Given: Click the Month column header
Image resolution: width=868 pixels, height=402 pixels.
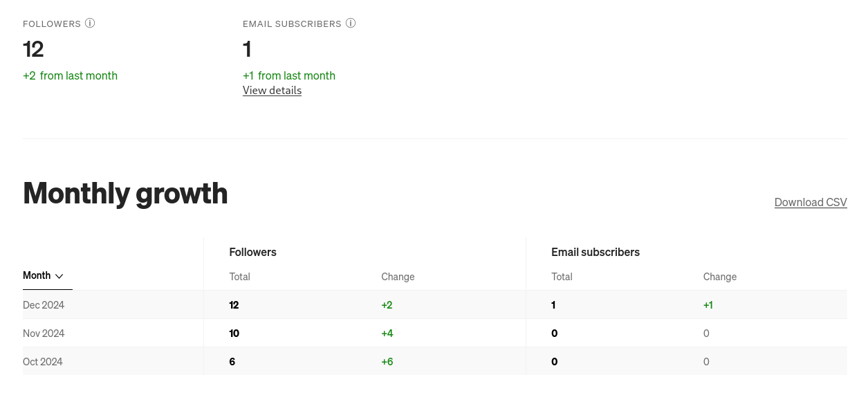Looking at the screenshot, I should (37, 275).
